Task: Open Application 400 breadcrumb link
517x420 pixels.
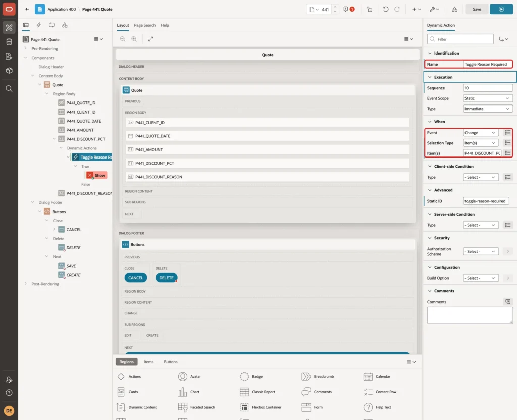Action: point(62,9)
